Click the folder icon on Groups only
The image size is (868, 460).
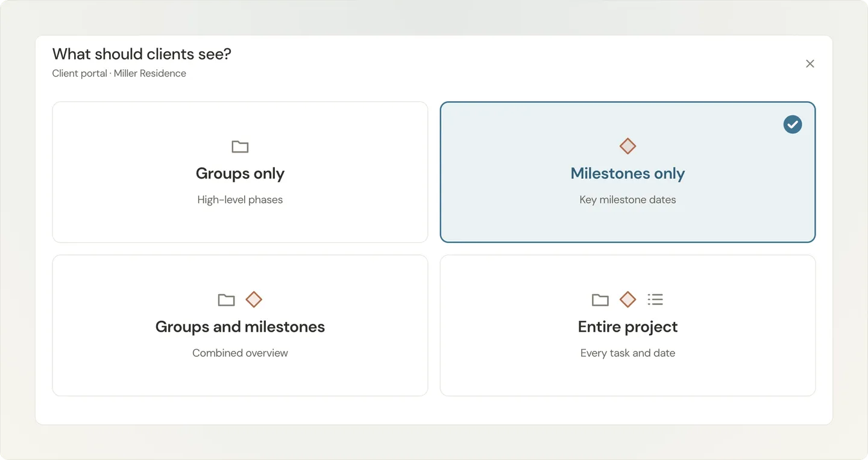(240, 147)
